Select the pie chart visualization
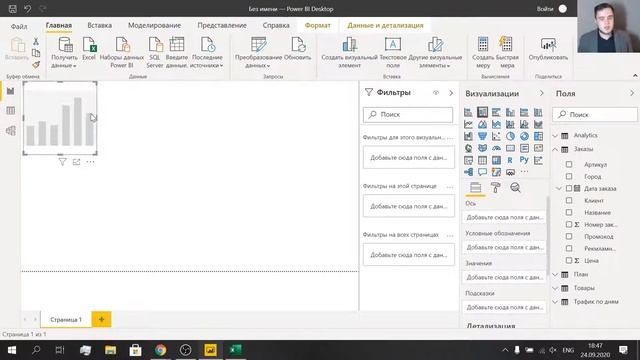 pyautogui.click(x=510, y=136)
